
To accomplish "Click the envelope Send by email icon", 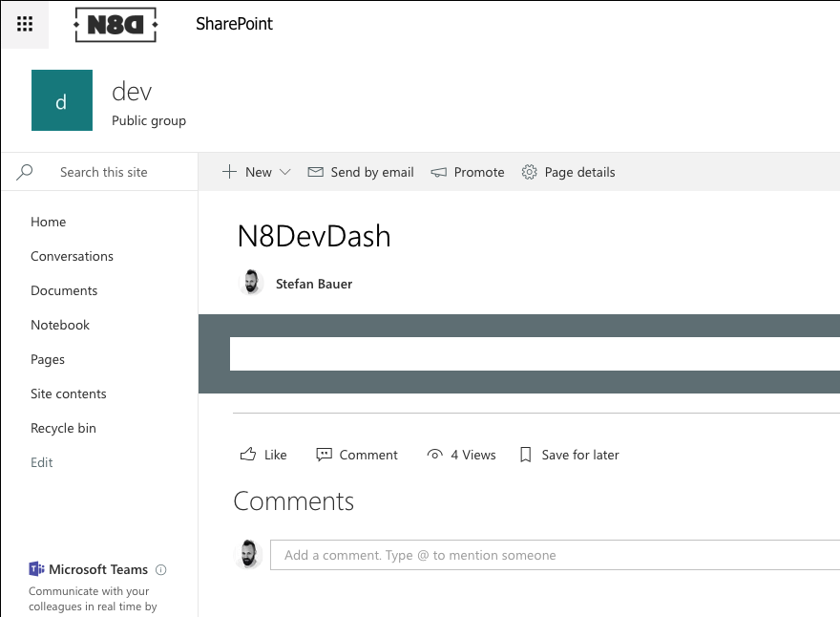I will (316, 172).
